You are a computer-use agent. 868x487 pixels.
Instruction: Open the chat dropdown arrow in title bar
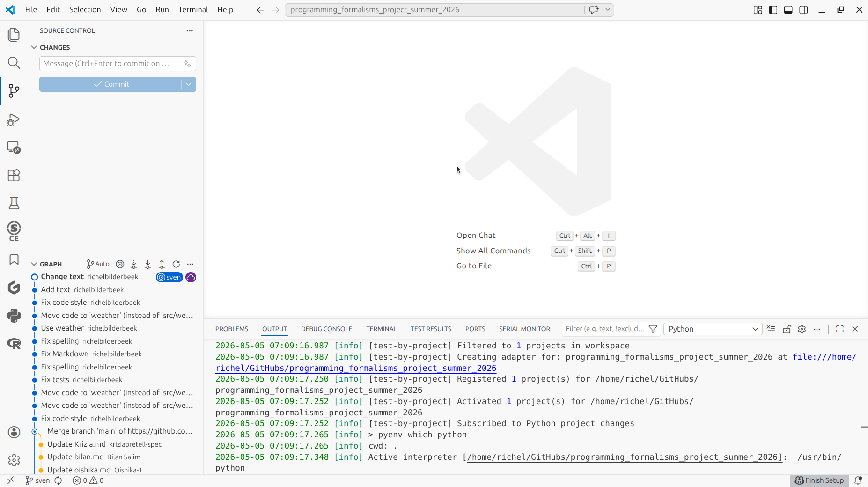coord(608,10)
